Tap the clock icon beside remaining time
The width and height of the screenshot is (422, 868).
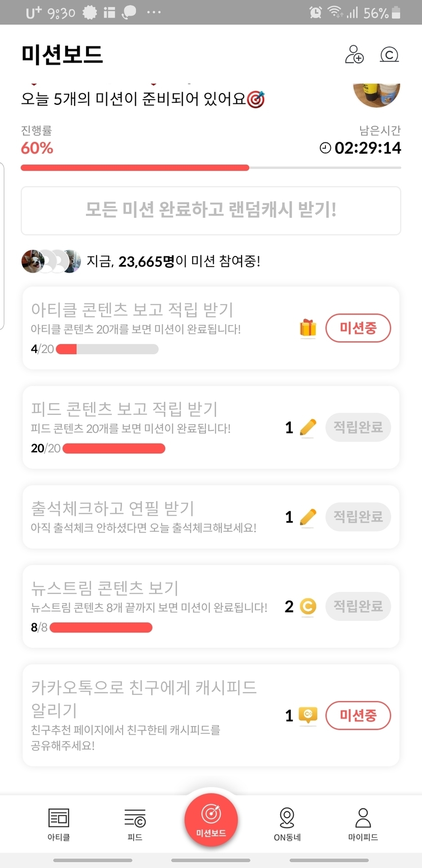click(x=325, y=148)
